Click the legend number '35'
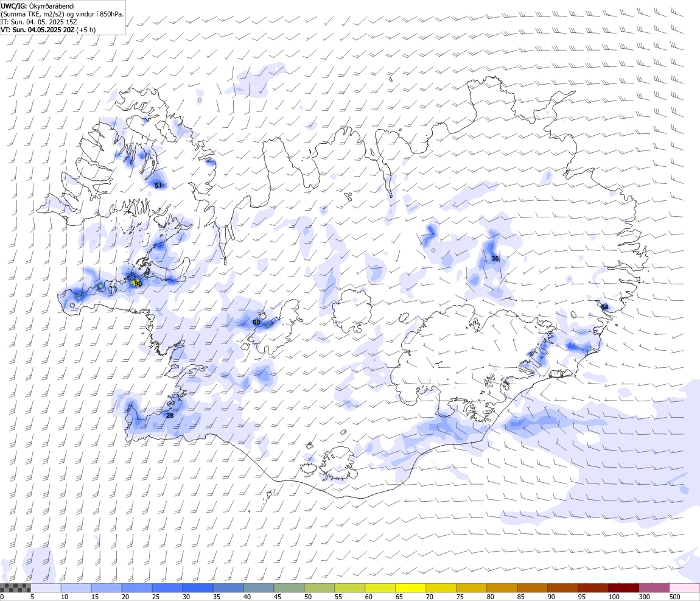 click(x=217, y=597)
